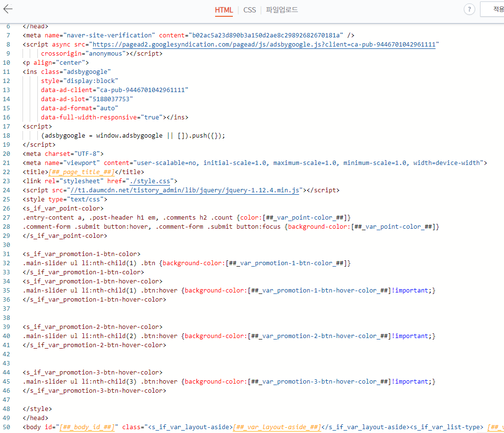Click the style="display:block" attribute
The height and width of the screenshot is (433, 504).
pos(80,81)
